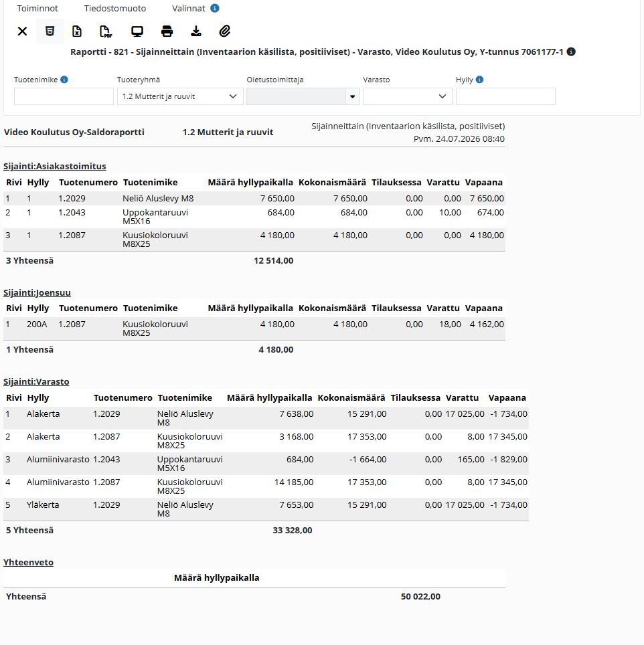This screenshot has width=644, height=645.
Task: Open the Varasto dropdown
Action: 408,96
